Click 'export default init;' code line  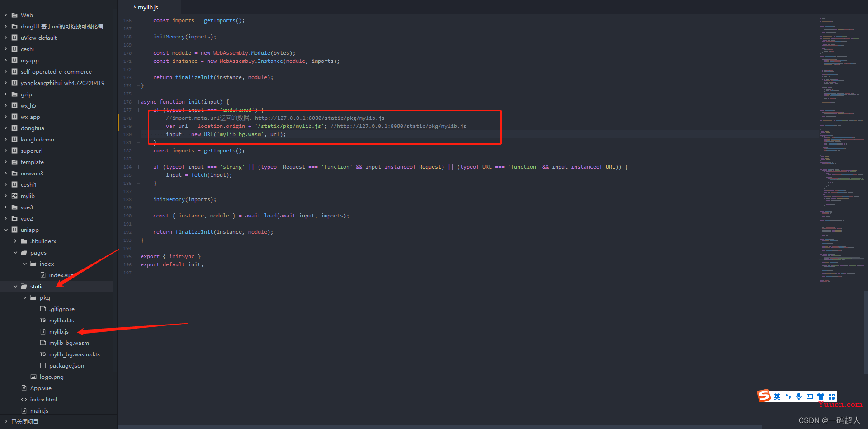[172, 264]
